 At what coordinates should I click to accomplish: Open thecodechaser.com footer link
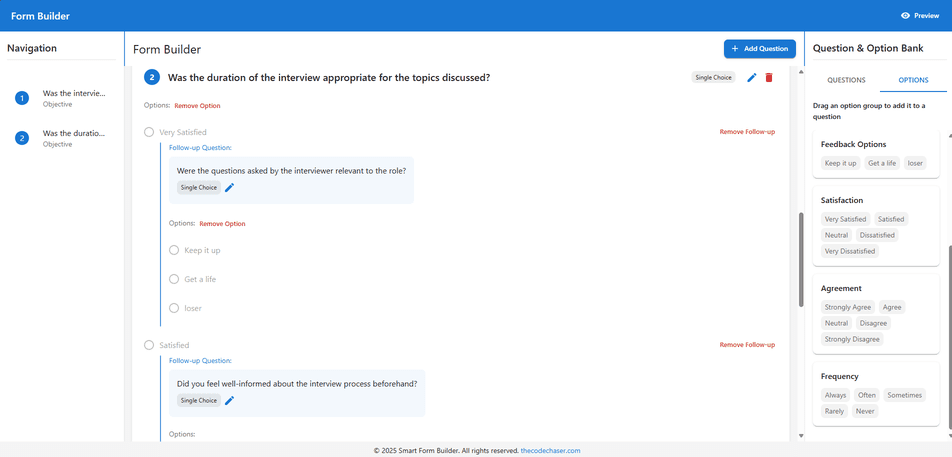[x=550, y=451]
